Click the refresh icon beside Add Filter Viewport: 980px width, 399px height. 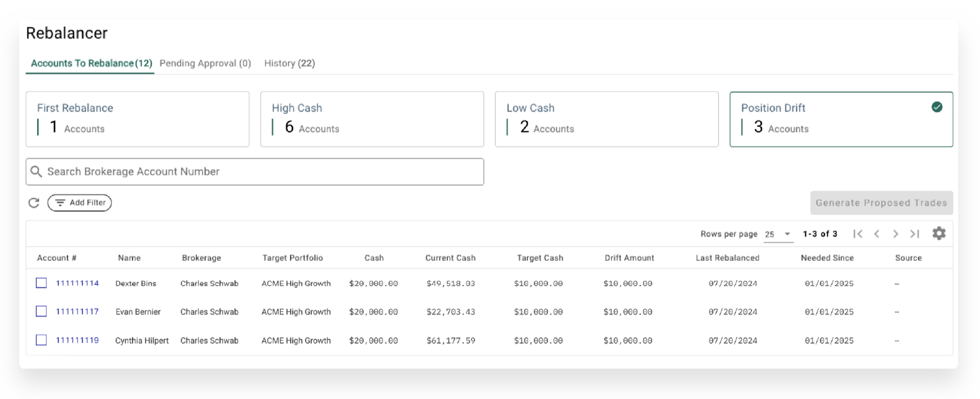click(34, 203)
